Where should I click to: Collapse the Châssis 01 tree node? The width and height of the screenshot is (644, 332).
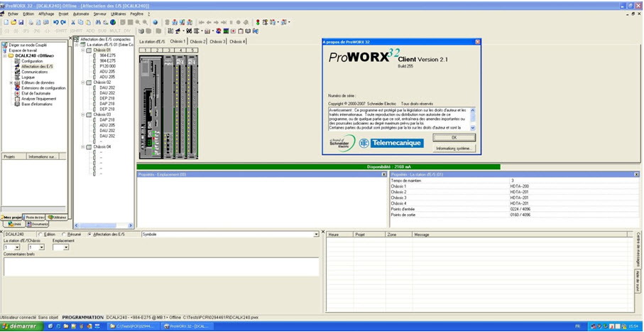coord(82,50)
